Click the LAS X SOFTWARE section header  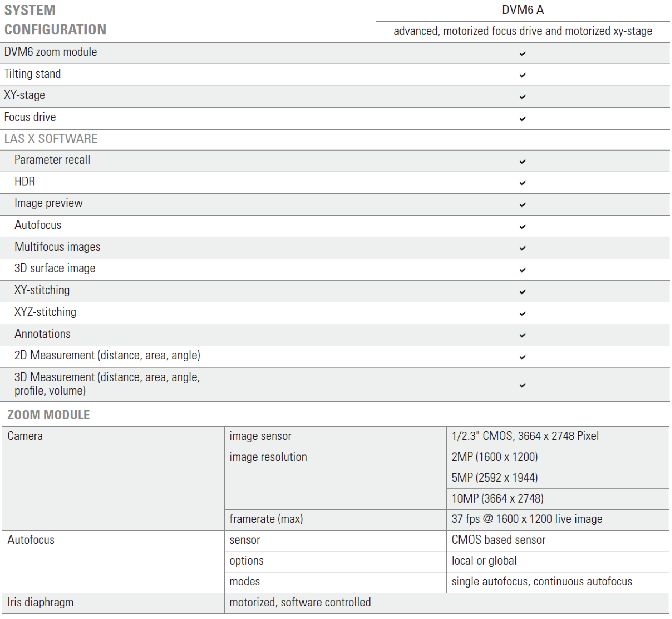pos(51,139)
